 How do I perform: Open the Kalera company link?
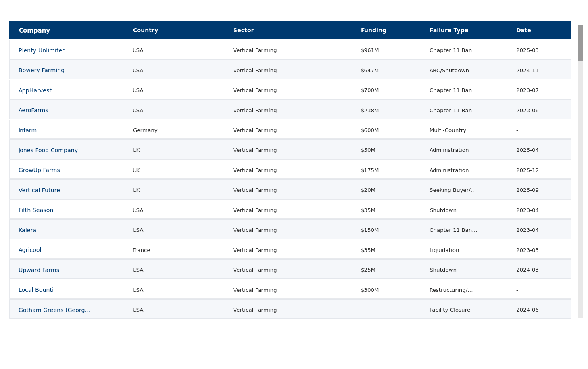pos(27,230)
